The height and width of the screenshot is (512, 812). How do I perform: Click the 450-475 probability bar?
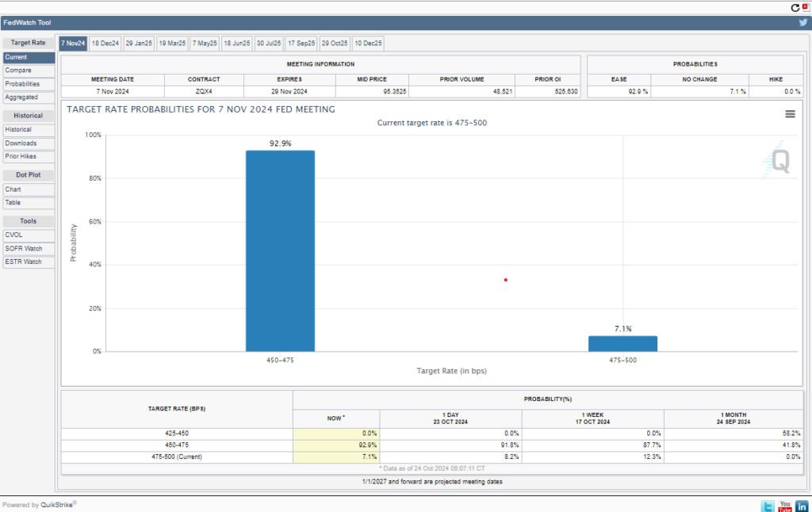[280, 250]
